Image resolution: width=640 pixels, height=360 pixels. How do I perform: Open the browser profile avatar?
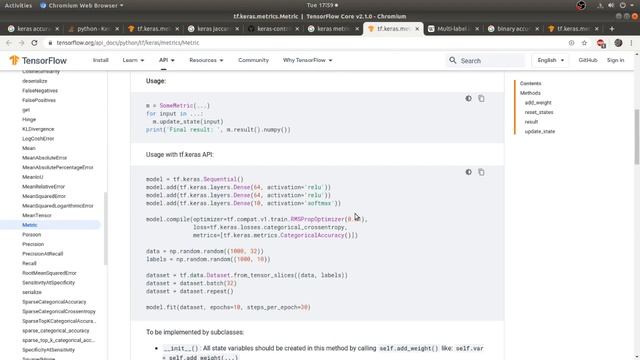(x=618, y=43)
